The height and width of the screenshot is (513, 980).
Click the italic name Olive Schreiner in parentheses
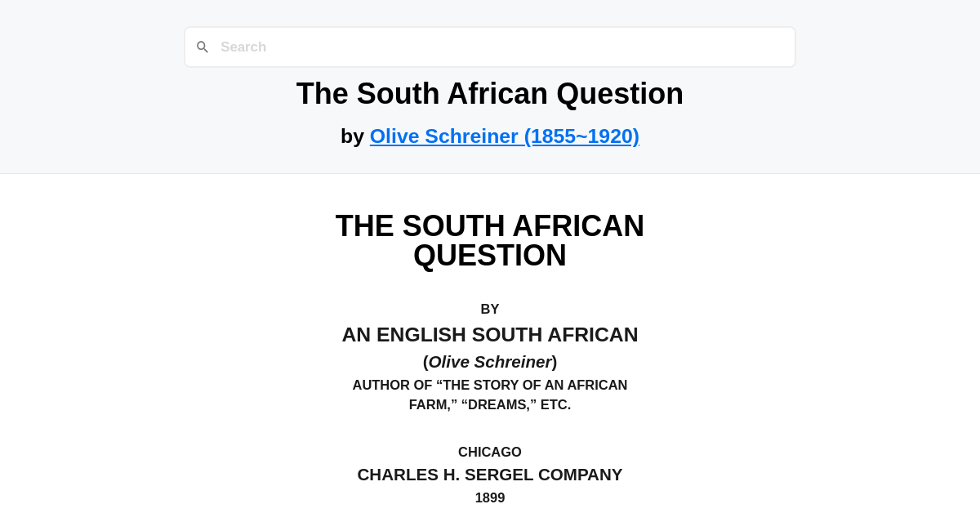coord(491,362)
